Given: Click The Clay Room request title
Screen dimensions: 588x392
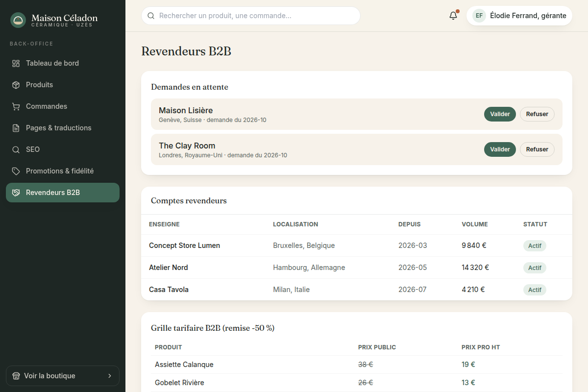Looking at the screenshot, I should click(x=187, y=146).
